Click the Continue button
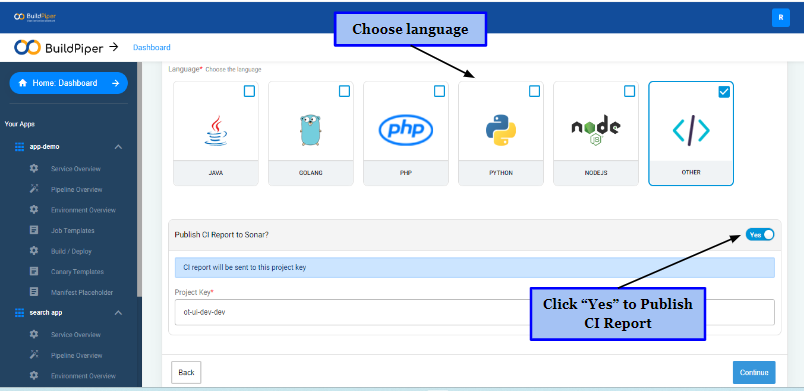This screenshot has height=391, width=804. point(754,373)
